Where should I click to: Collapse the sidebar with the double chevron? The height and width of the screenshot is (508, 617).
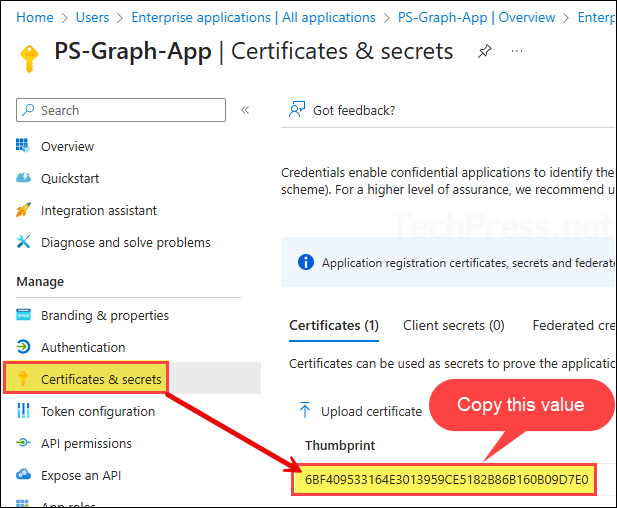tap(245, 110)
